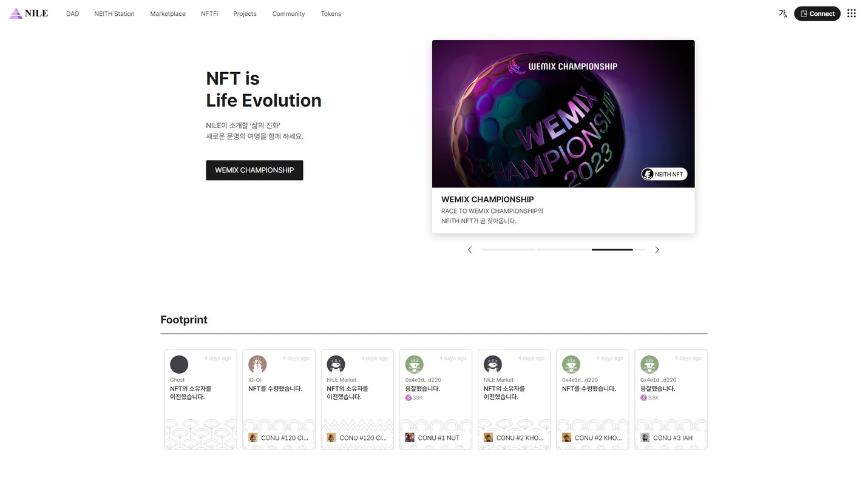Screen dimensions: 868x492
Task: Click the CONU #1 NUT thumbnail icon
Action: [410, 437]
